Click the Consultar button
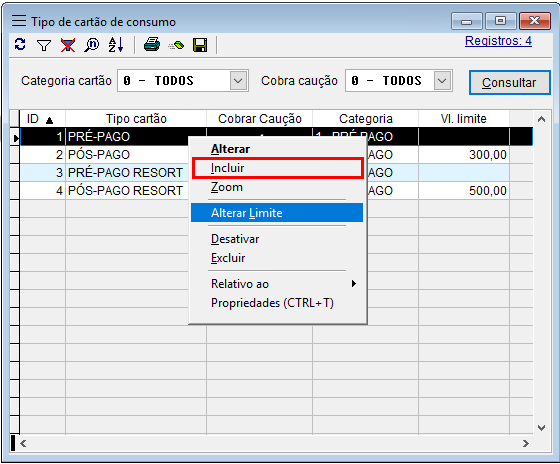 (509, 83)
